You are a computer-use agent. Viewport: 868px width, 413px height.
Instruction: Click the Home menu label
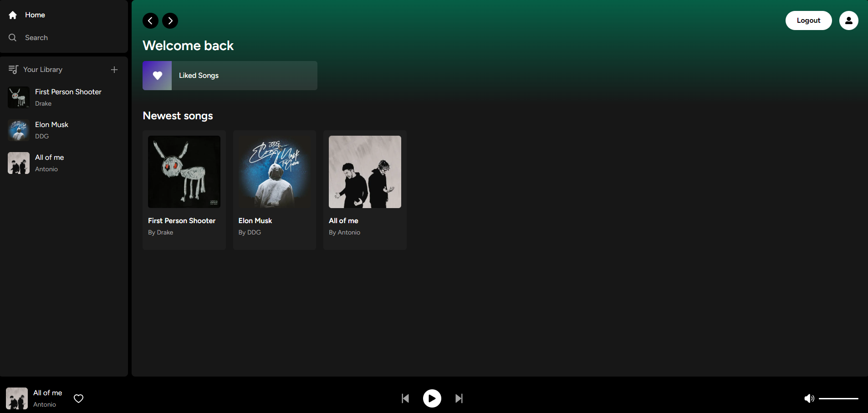35,15
